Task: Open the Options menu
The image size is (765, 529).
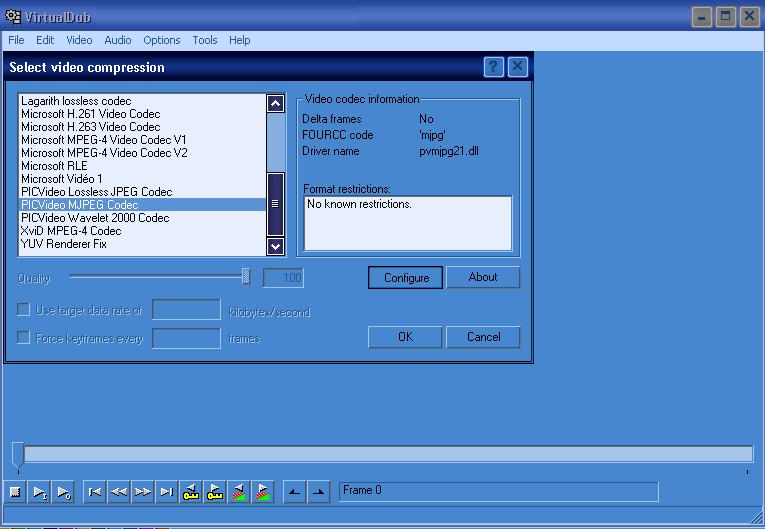Action: pos(161,40)
